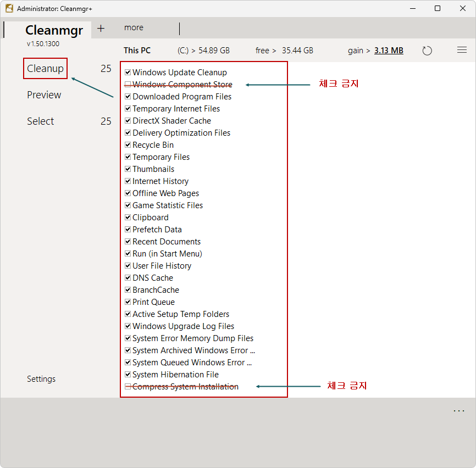Close the Cleanmgr+ window
The width and height of the screenshot is (476, 468).
click(x=463, y=8)
